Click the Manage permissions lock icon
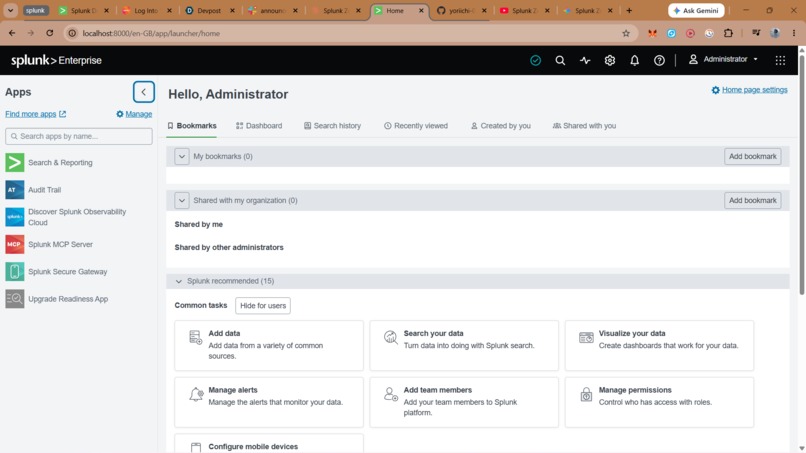Screen dimensions: 806x453 point(586,394)
